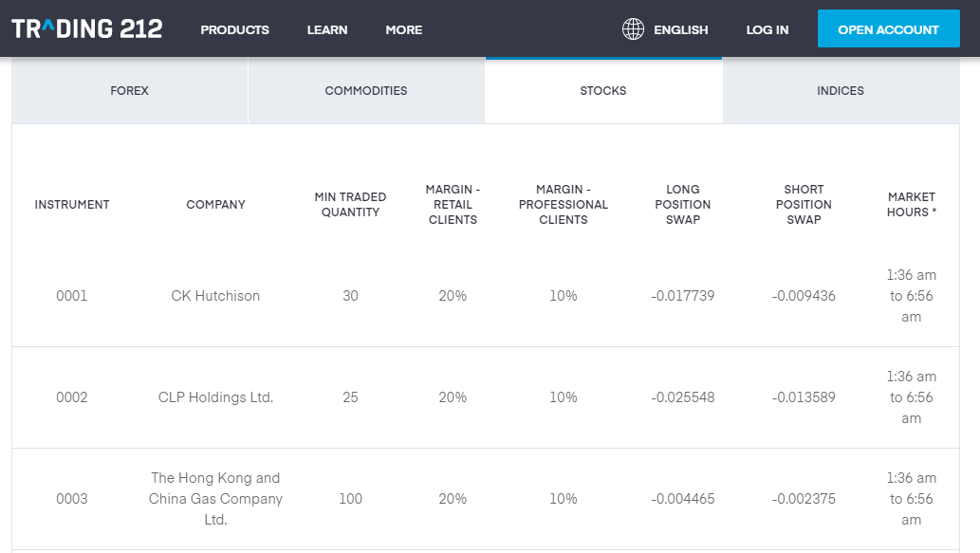Image resolution: width=980 pixels, height=553 pixels.
Task: Expand the Learn menu
Action: click(x=327, y=29)
